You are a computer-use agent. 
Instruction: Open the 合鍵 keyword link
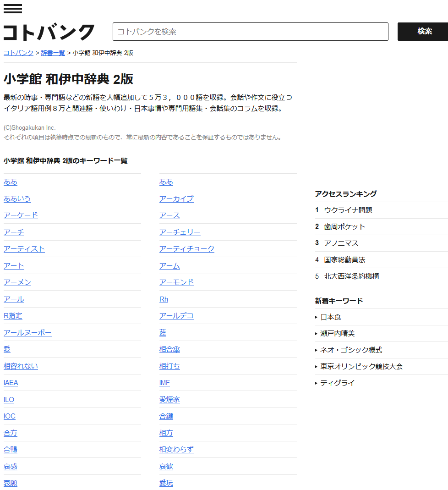coord(166,416)
